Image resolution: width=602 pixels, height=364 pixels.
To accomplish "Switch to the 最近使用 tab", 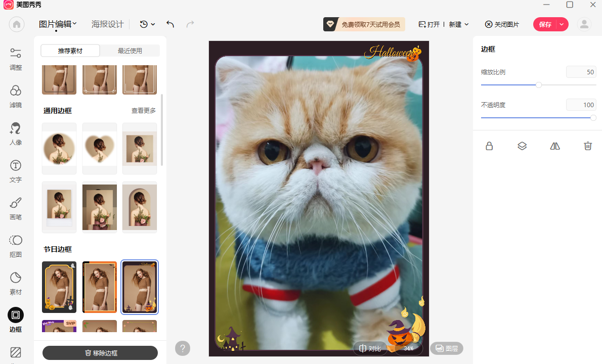I will [130, 51].
